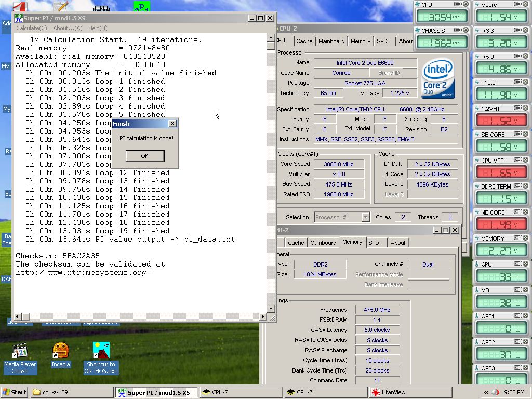
Task: Click Super PI horizontal scrollbar right arrow
Action: tap(262, 316)
